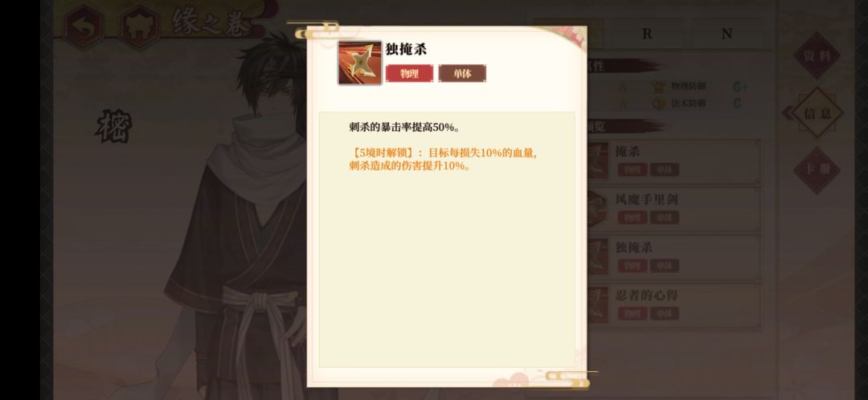Select the 忍者的心得 skill entry
The height and width of the screenshot is (400, 868).
point(672,305)
